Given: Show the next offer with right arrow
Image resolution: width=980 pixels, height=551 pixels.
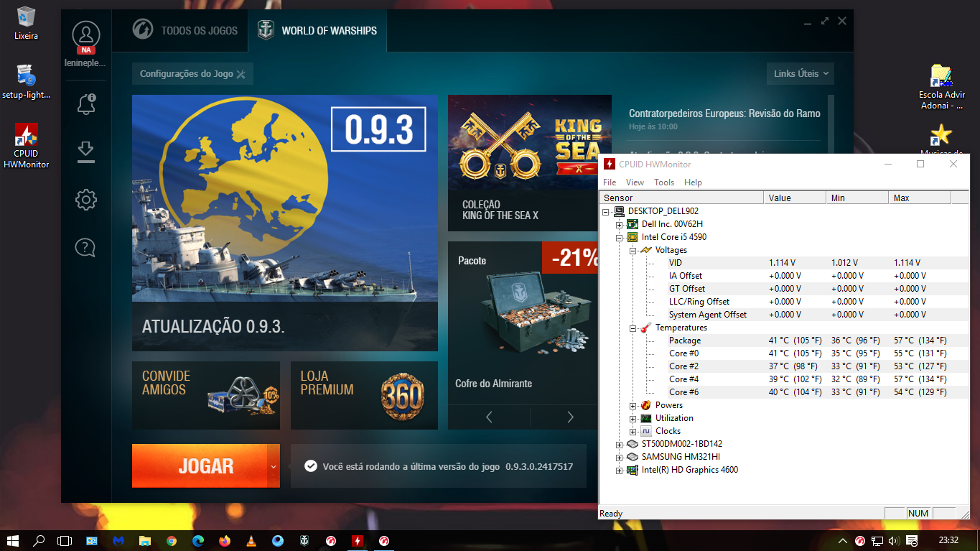Looking at the screenshot, I should pyautogui.click(x=571, y=417).
